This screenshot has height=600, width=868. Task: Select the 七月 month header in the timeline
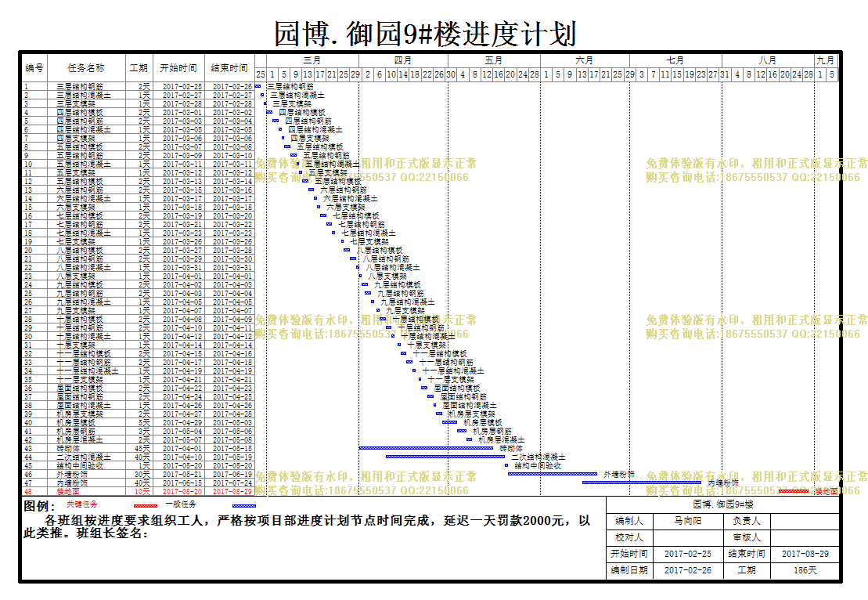pos(675,60)
